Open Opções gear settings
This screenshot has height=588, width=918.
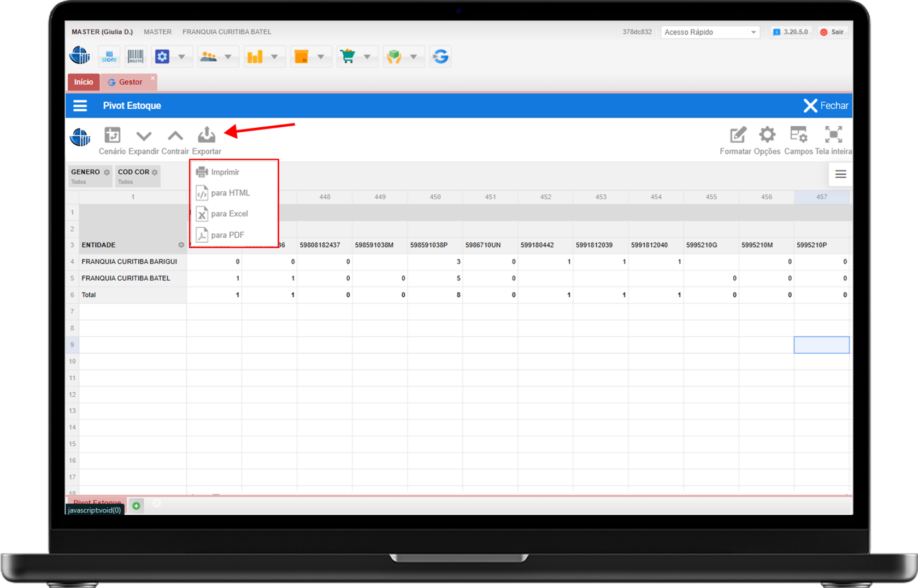pos(767,135)
